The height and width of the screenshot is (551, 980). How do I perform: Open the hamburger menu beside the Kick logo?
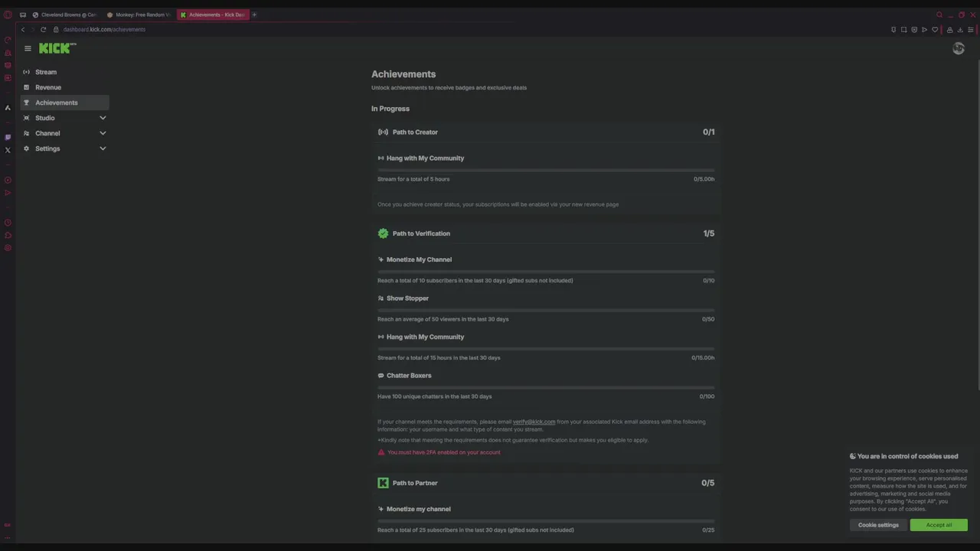click(x=28, y=48)
